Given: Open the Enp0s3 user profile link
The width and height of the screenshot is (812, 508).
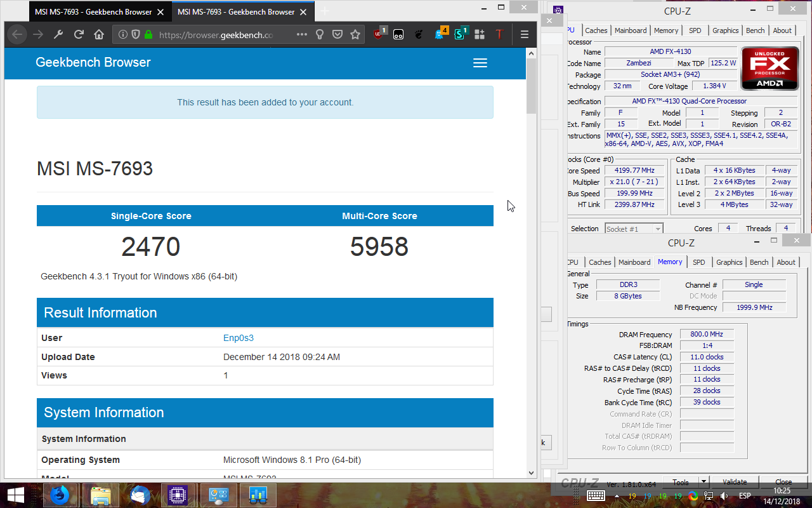Looking at the screenshot, I should point(239,338).
